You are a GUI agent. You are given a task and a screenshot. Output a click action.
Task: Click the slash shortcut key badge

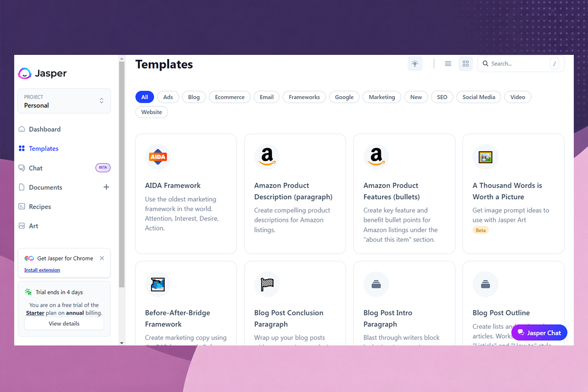[x=554, y=64]
